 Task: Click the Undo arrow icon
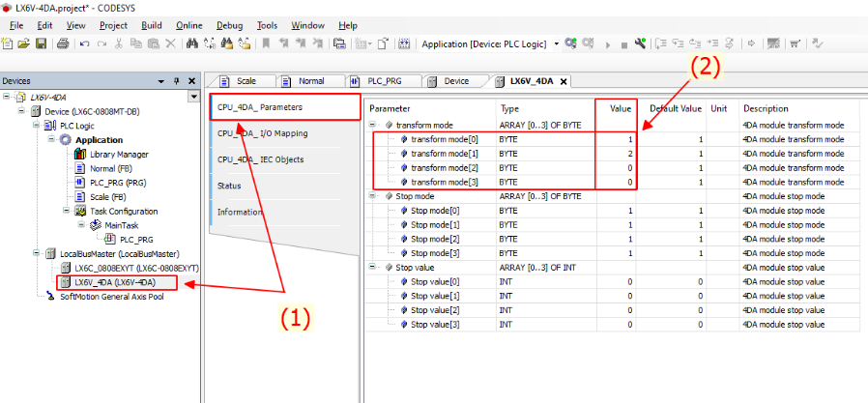(x=85, y=43)
